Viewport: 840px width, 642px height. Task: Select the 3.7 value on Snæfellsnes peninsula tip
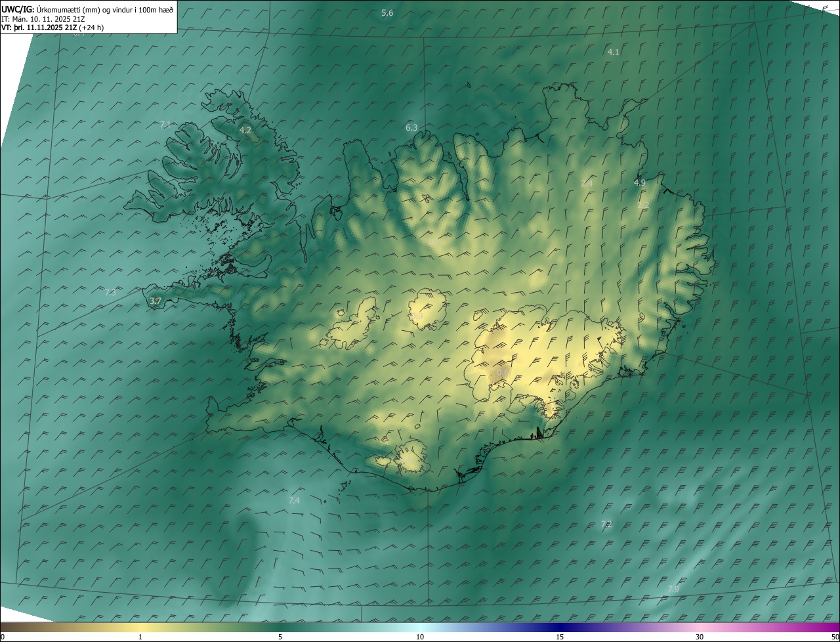click(155, 301)
